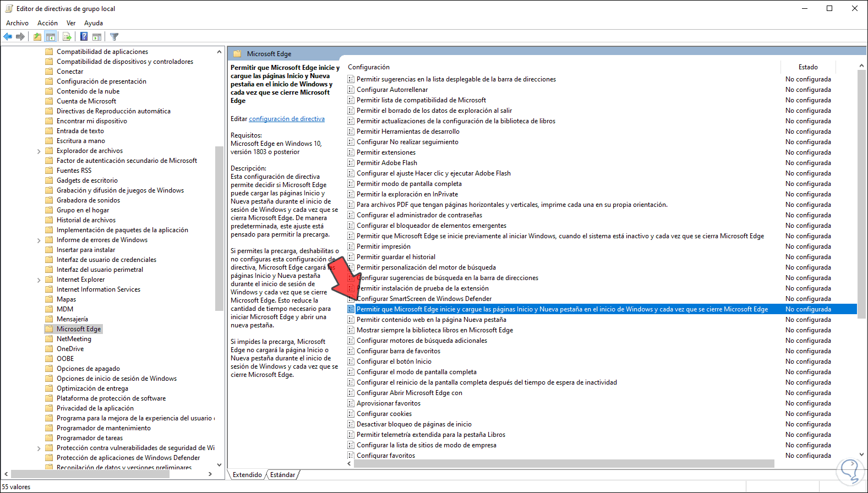Select Optimización de entrega in the tree
This screenshot has height=493, width=868.
pyautogui.click(x=92, y=388)
